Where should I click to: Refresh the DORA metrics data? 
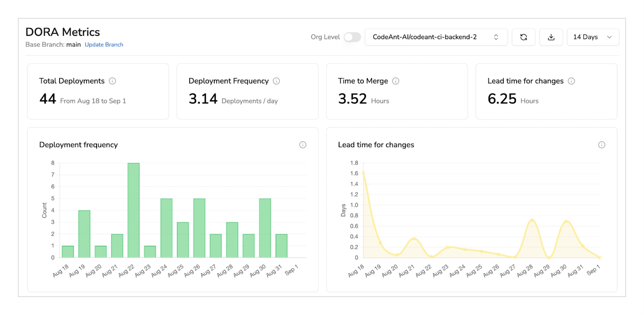click(524, 37)
